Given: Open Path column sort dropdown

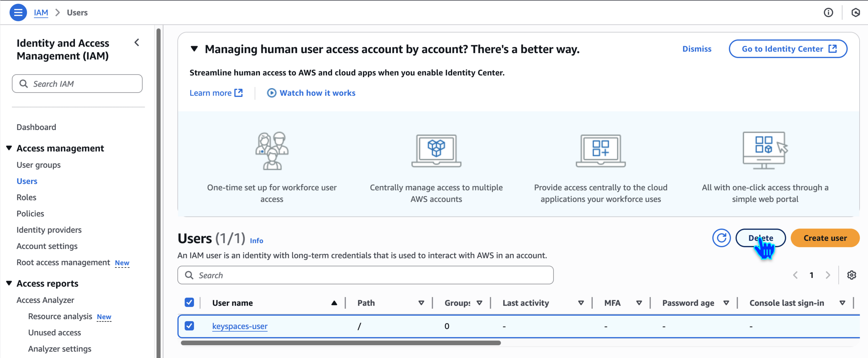Looking at the screenshot, I should point(421,303).
